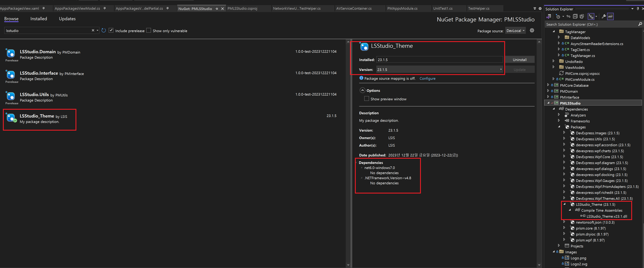Open the Package source DevLocal dropdown

click(515, 30)
